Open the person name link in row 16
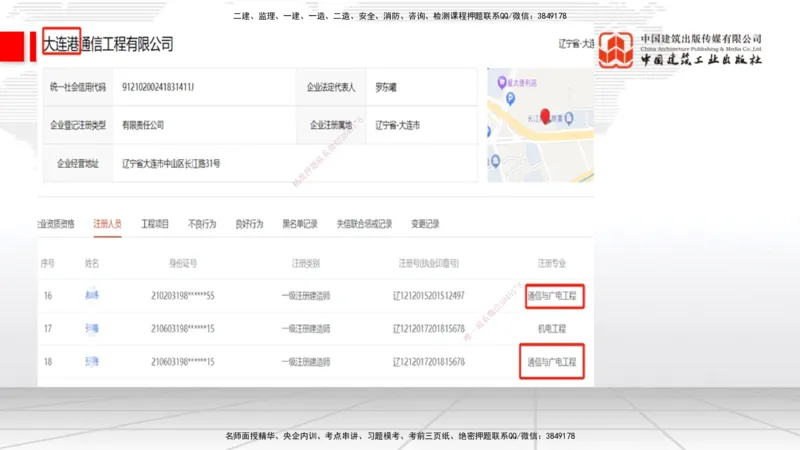The height and width of the screenshot is (450, 800). [x=92, y=295]
